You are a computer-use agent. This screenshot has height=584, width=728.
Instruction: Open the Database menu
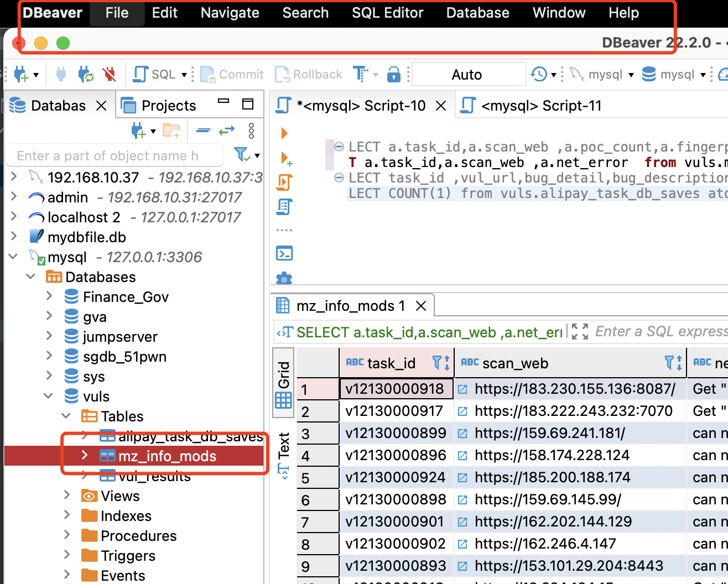(x=477, y=13)
